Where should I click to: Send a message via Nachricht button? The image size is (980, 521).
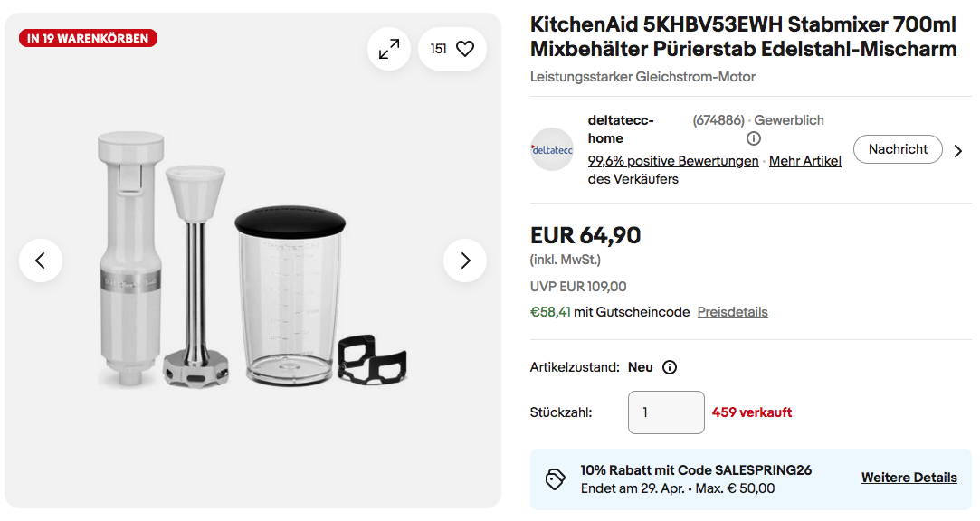point(898,149)
